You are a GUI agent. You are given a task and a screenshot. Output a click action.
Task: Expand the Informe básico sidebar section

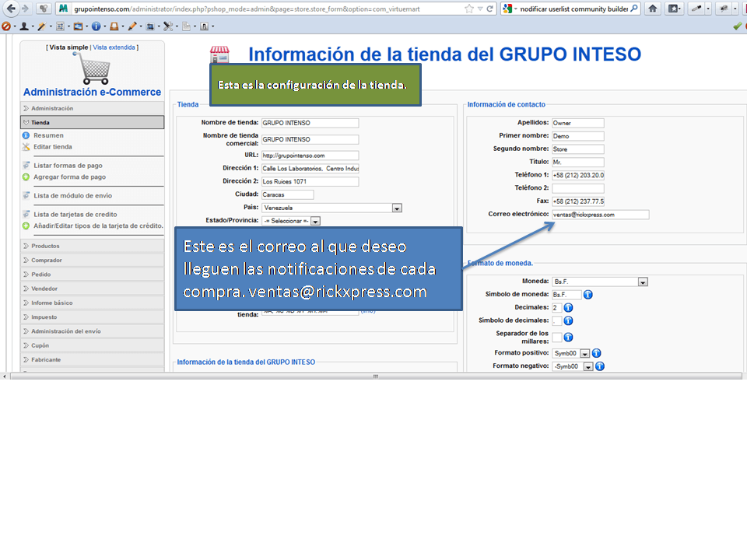click(x=93, y=303)
